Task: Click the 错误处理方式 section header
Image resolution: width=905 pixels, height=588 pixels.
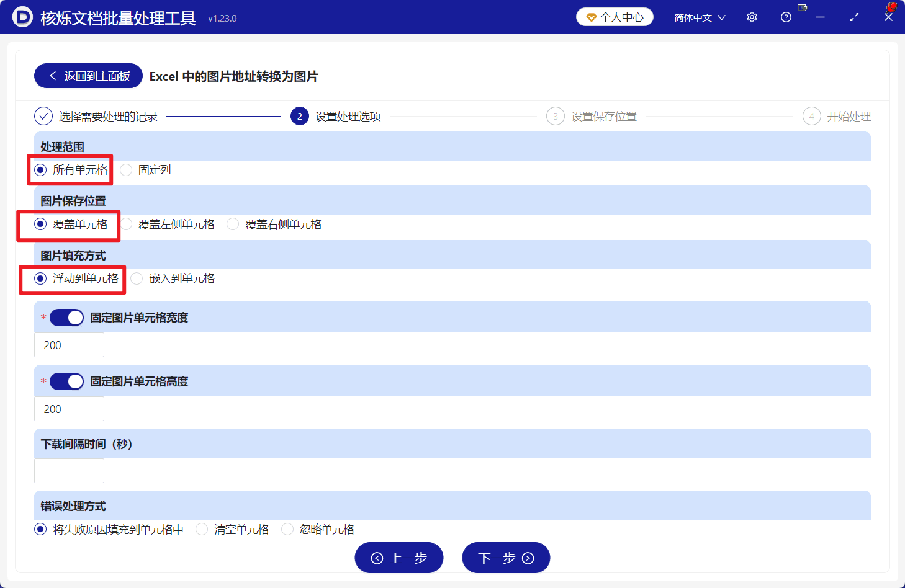Action: point(452,506)
